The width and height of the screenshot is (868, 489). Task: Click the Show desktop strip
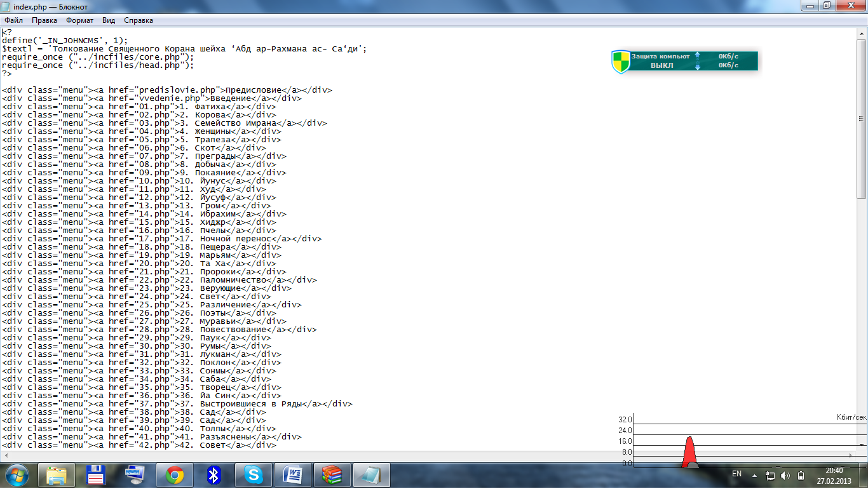point(864,475)
